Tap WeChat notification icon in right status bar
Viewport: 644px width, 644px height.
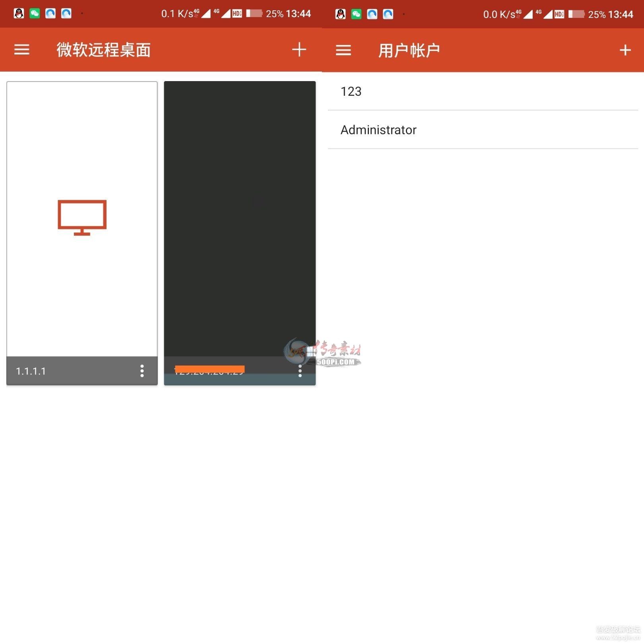click(x=357, y=14)
